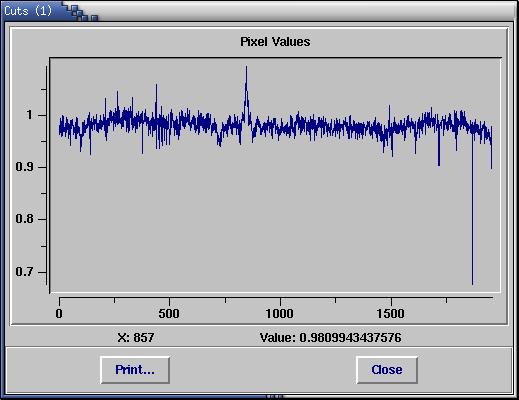Click the 1 label on the y-axis
519x400 pixels.
click(x=30, y=115)
